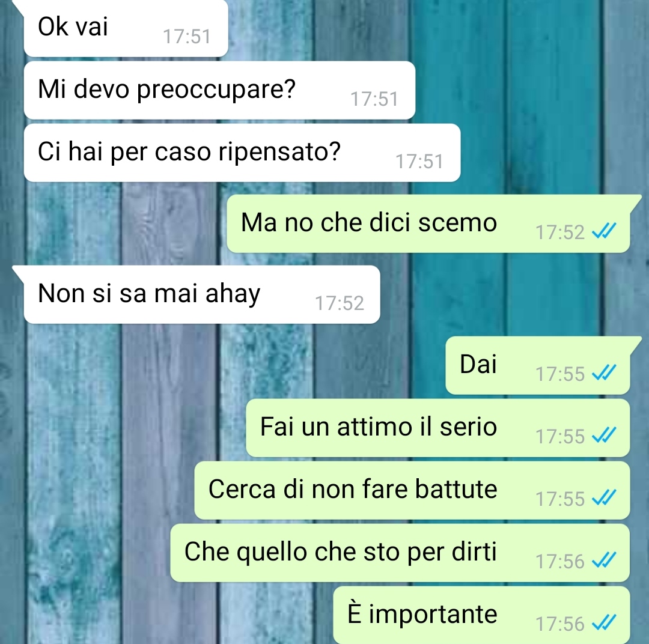Click read receipt ticks on 'Ma no che dici scemo'
The width and height of the screenshot is (649, 644).
click(605, 231)
